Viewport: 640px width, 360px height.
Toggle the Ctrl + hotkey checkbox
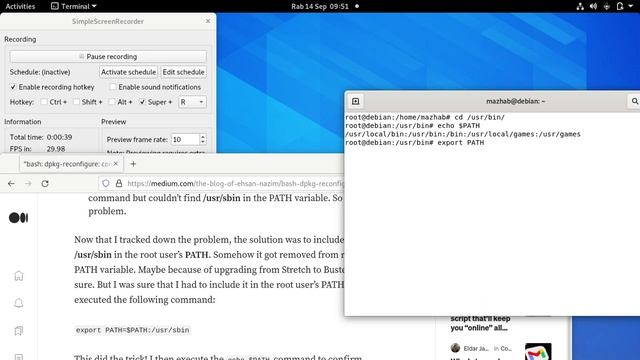click(x=44, y=102)
